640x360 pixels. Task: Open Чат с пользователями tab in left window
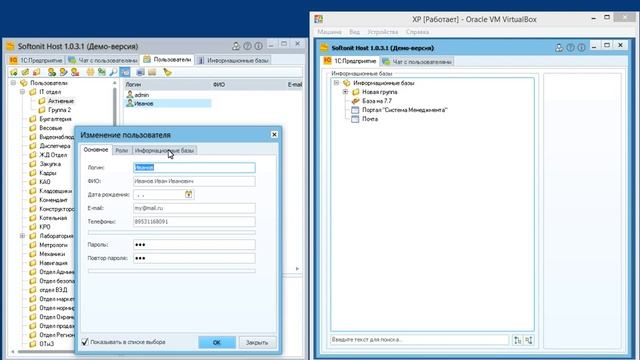(103, 60)
